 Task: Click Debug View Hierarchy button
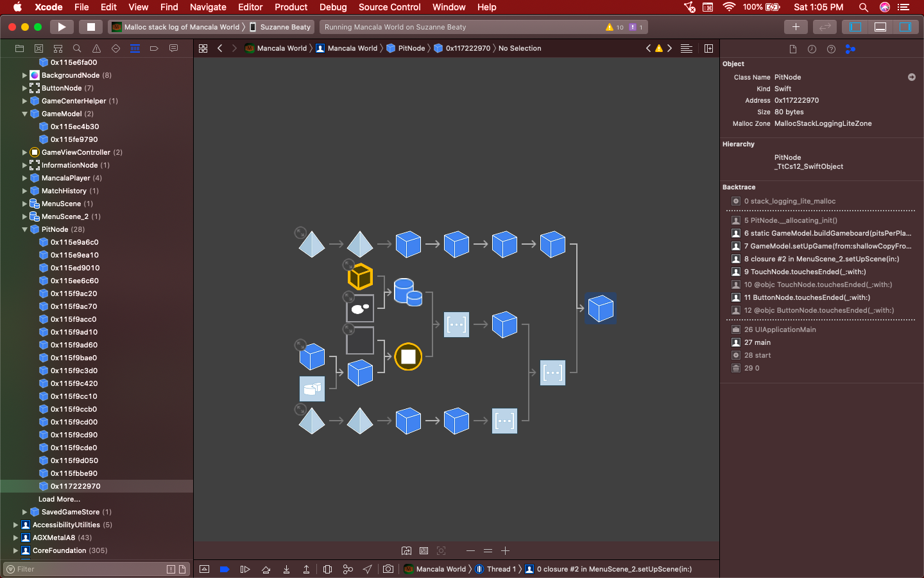tap(327, 569)
